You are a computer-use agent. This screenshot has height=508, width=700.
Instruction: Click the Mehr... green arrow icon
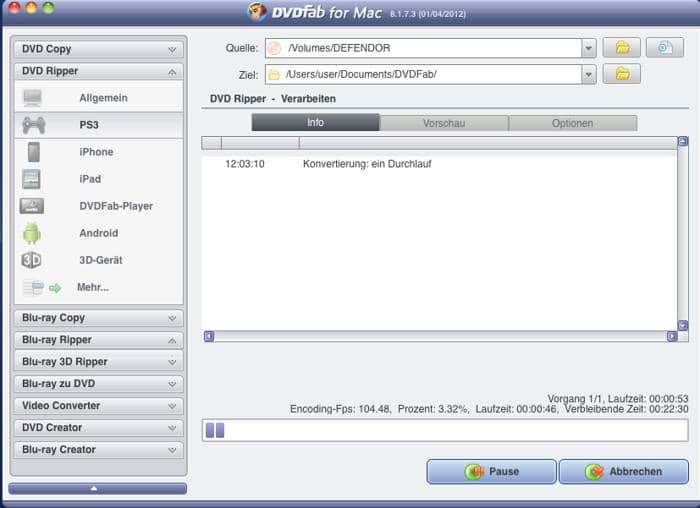55,288
